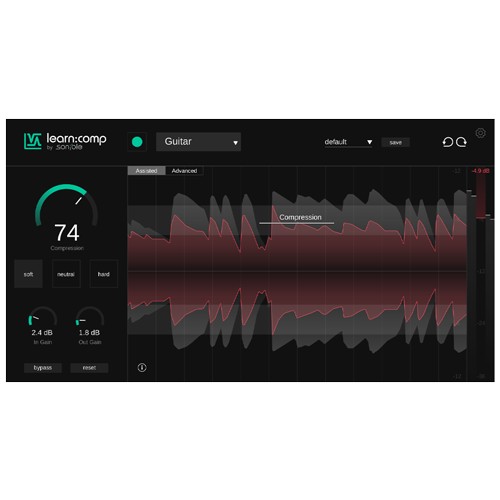Click the -4.9 dB meter reading

[480, 171]
